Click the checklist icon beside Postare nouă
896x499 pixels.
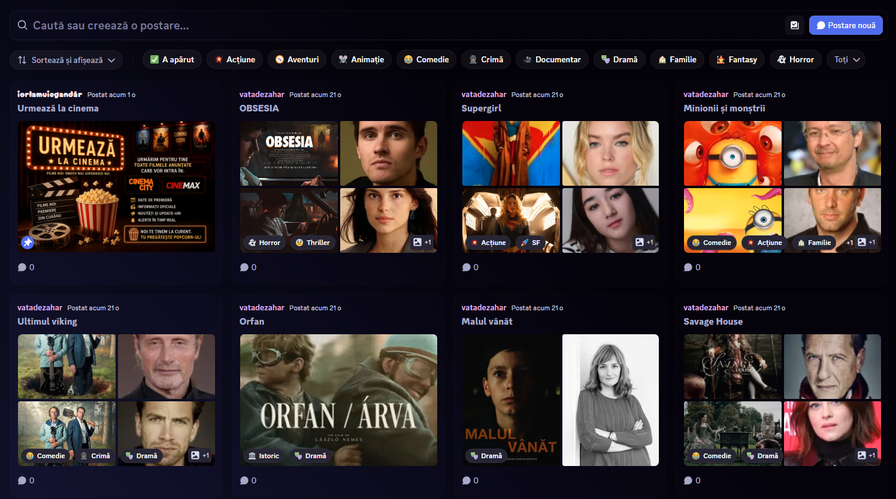click(x=794, y=25)
